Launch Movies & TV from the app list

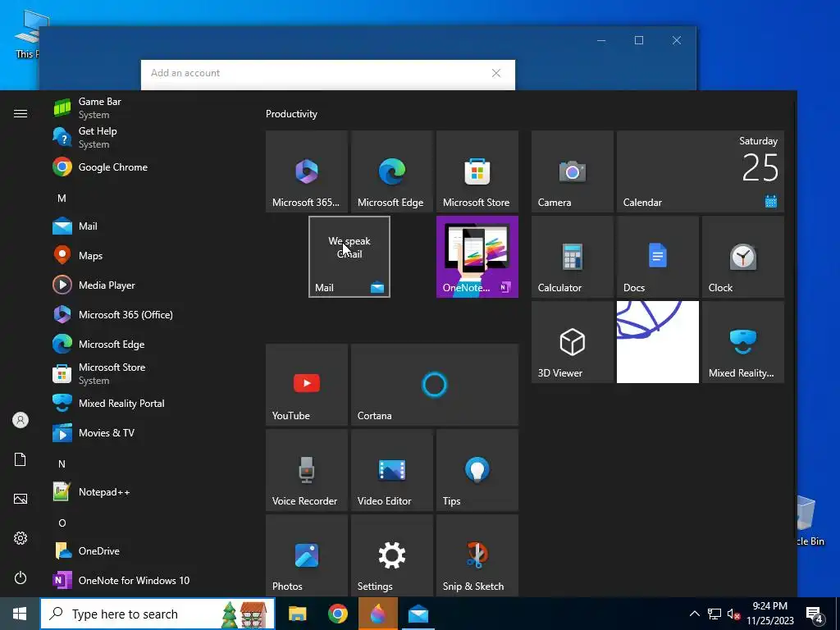click(x=148, y=433)
